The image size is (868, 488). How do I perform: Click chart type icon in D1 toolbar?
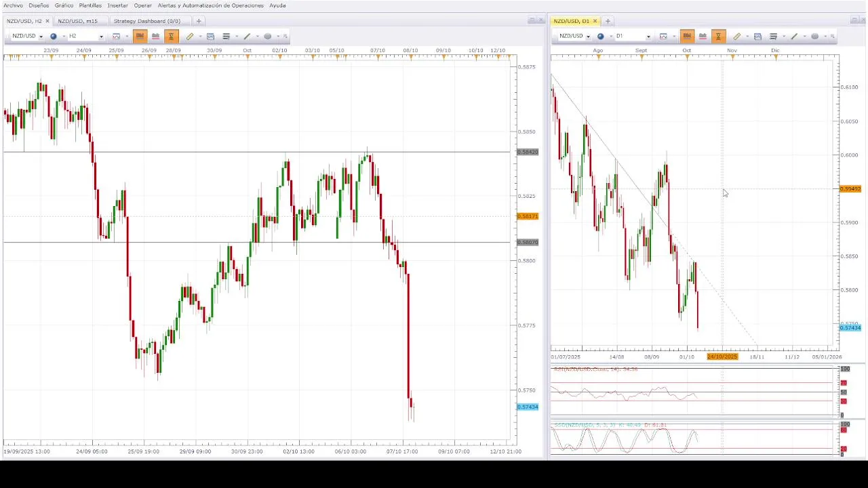point(663,37)
